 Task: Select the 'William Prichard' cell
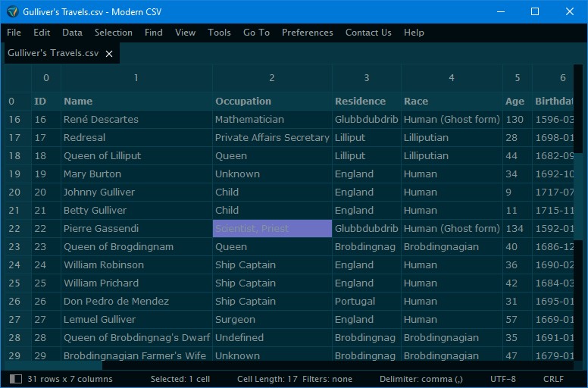click(136, 283)
